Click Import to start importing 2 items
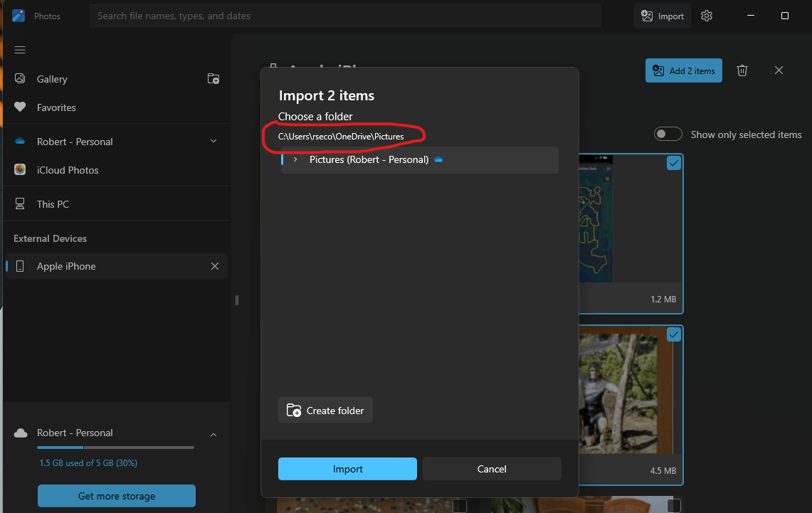 (x=347, y=469)
